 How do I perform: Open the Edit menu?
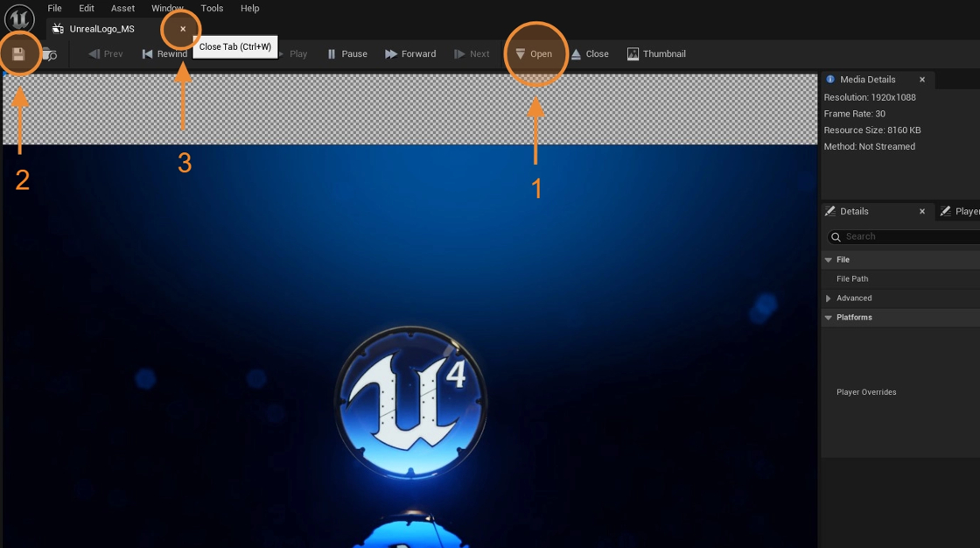87,8
